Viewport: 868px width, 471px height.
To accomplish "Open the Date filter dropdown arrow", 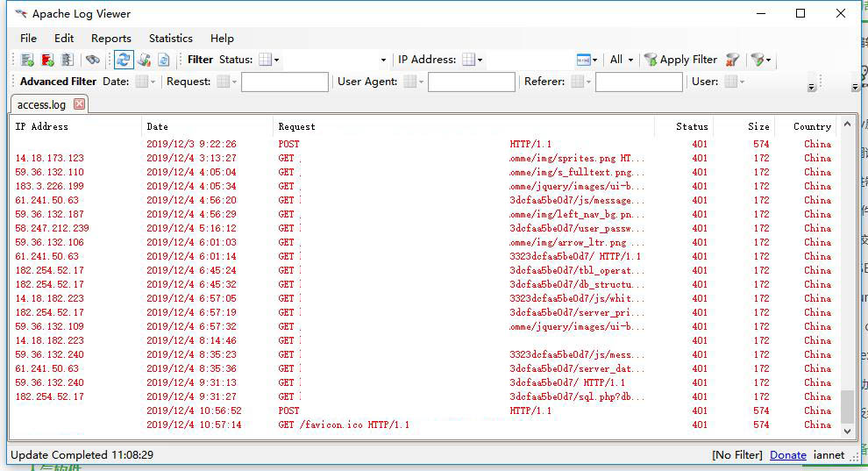I will [x=153, y=82].
